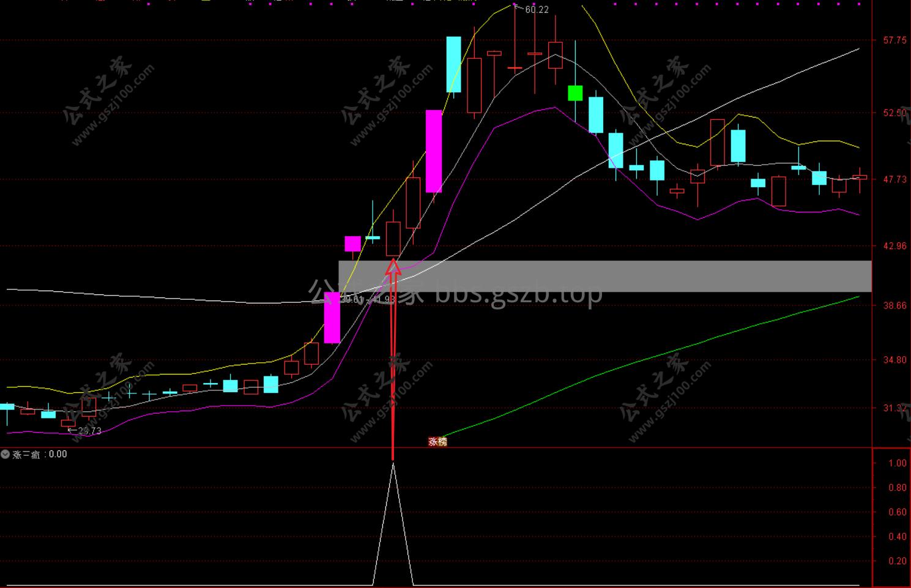
Task: Click the small magenta candle above the gray band
Action: 352,244
